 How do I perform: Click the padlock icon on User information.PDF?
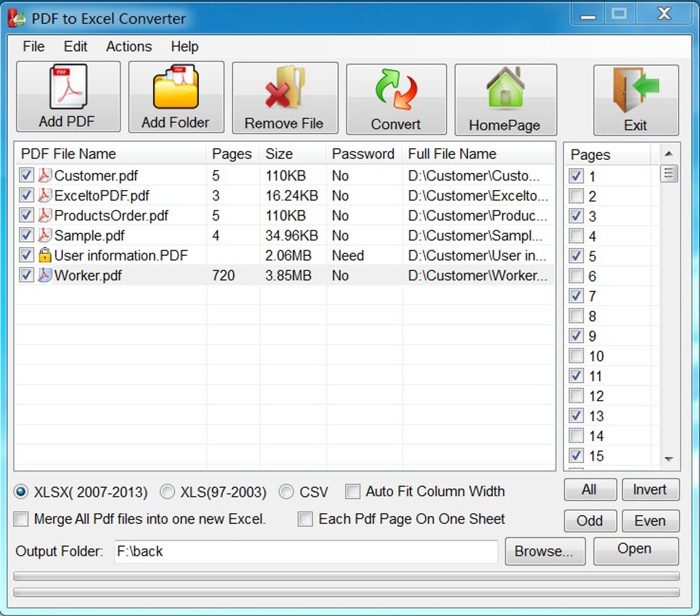tap(43, 255)
